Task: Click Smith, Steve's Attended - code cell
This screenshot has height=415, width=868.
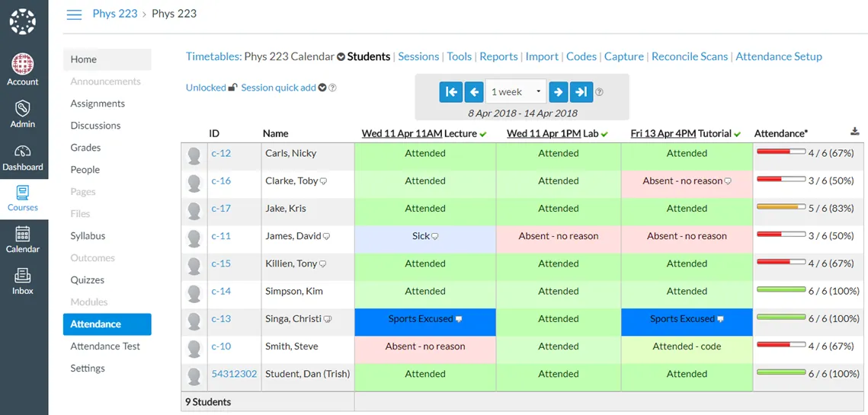Action: coord(687,350)
